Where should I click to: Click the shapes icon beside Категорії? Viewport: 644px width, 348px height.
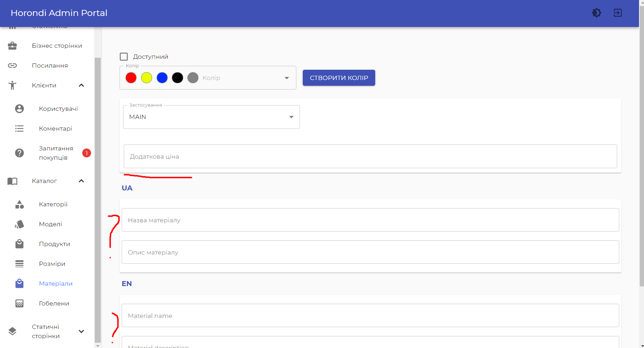(19, 204)
